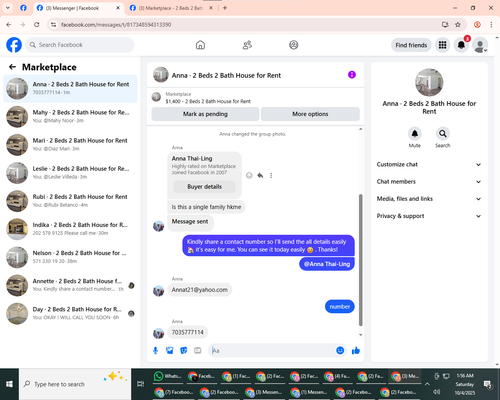The width and height of the screenshot is (500, 400).
Task: Click the Mark as pending button
Action: click(x=205, y=114)
